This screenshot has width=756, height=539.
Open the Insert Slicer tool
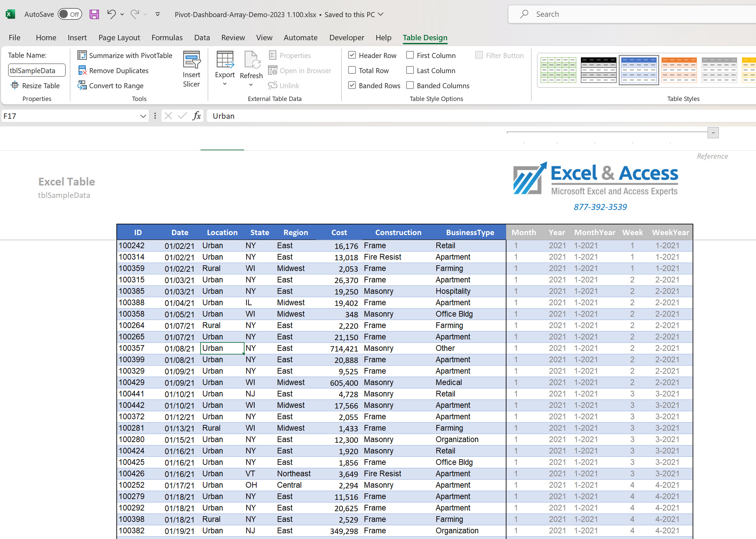coord(192,69)
